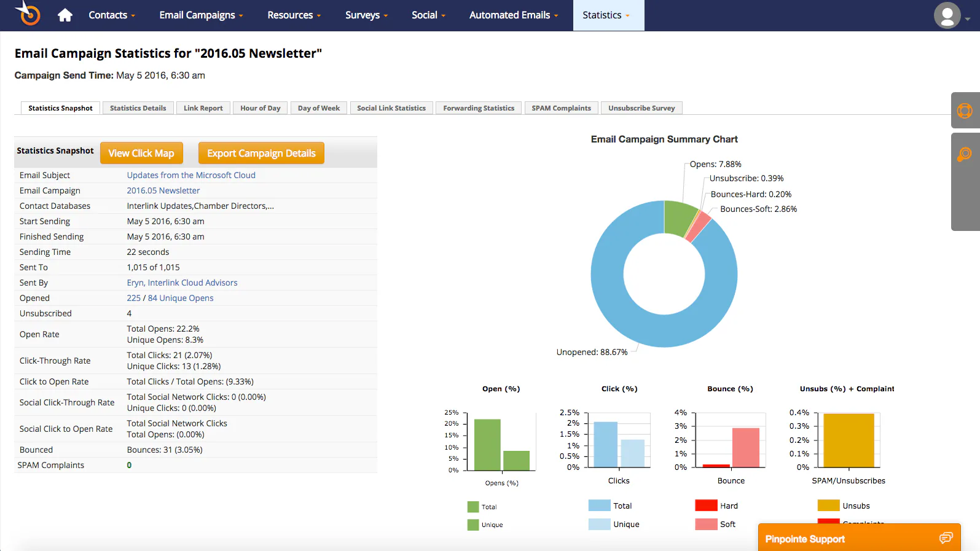Go to the Home icon
The height and width of the screenshot is (551, 980).
click(65, 15)
